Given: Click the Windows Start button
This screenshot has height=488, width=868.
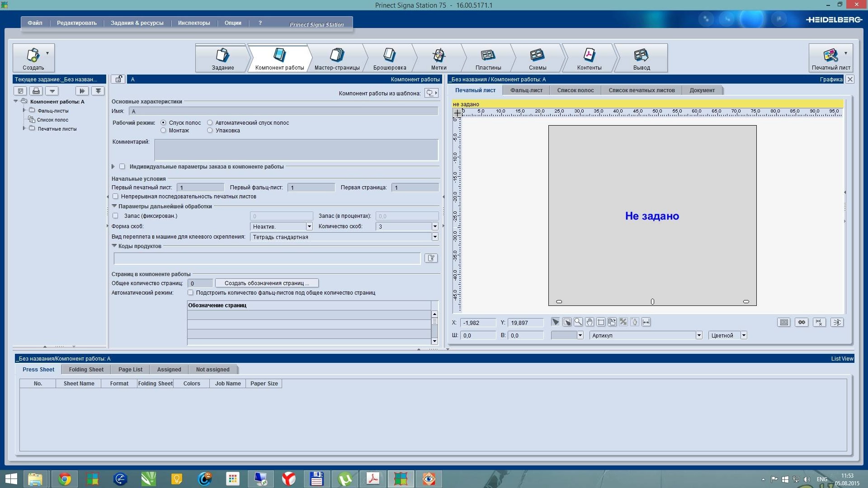Looking at the screenshot, I should point(11,479).
